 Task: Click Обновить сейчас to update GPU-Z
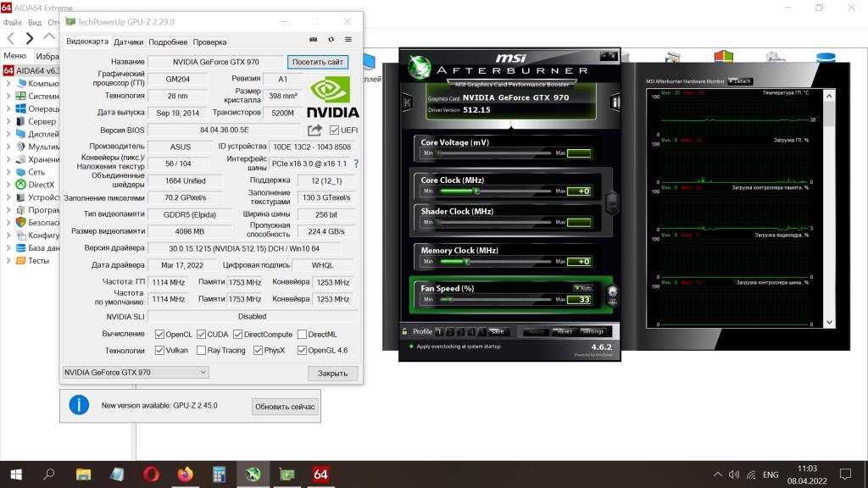[285, 407]
